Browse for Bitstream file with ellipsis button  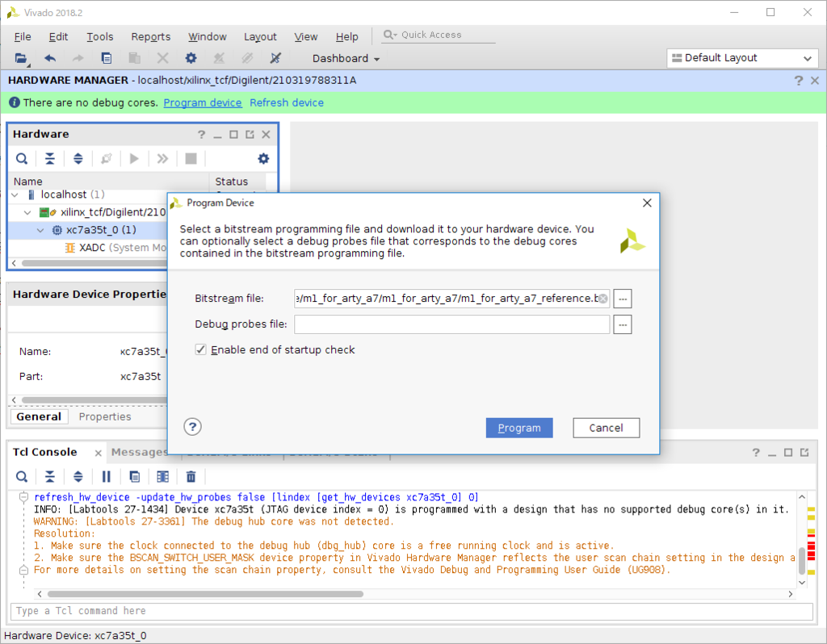point(623,299)
